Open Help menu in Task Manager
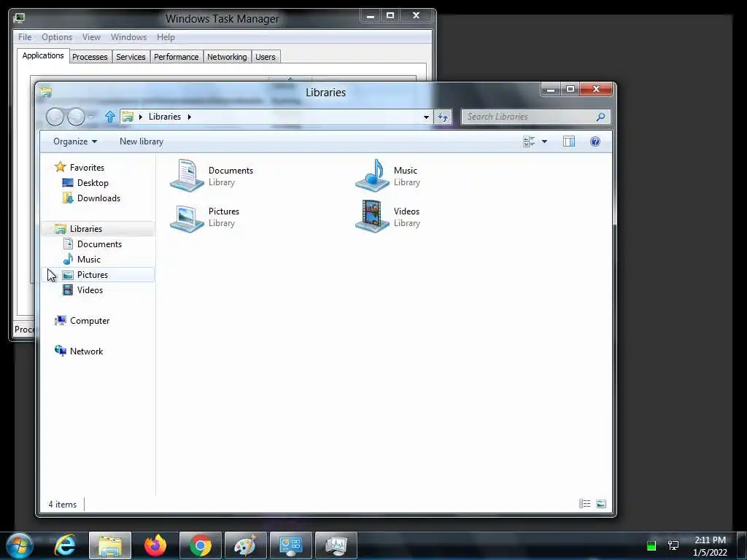Image resolution: width=747 pixels, height=560 pixels. tap(166, 37)
